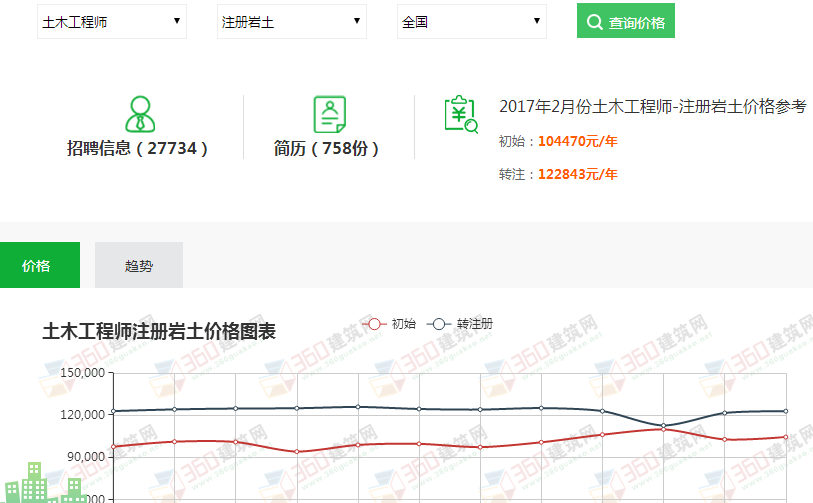
Task: Click the recruitment info person icon
Action: pyautogui.click(x=141, y=114)
